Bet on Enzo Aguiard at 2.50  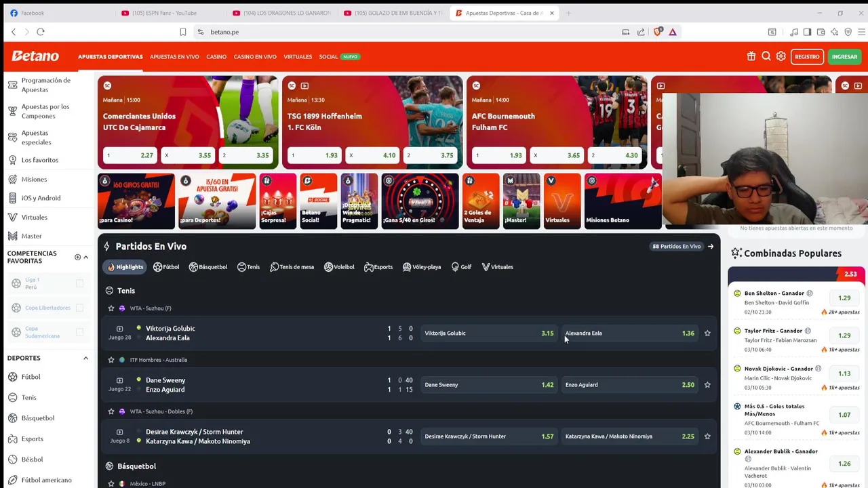pos(630,385)
